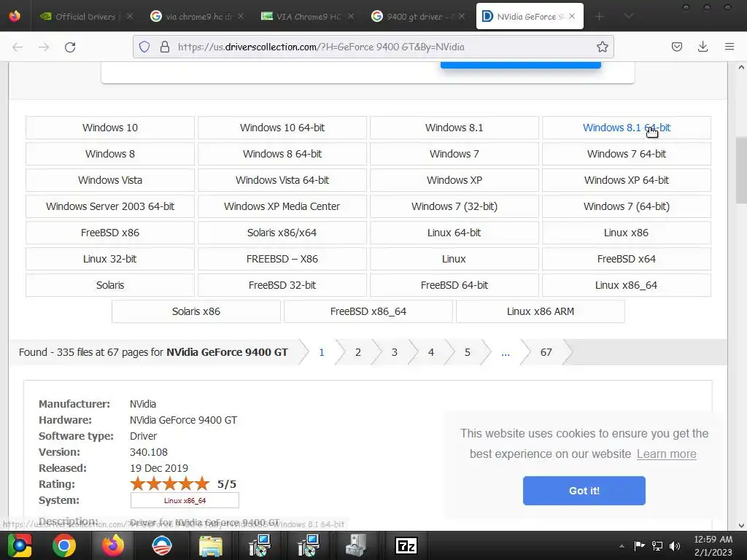Open a new tab with plus icon
Viewport: 747px width, 560px height.
pos(600,17)
